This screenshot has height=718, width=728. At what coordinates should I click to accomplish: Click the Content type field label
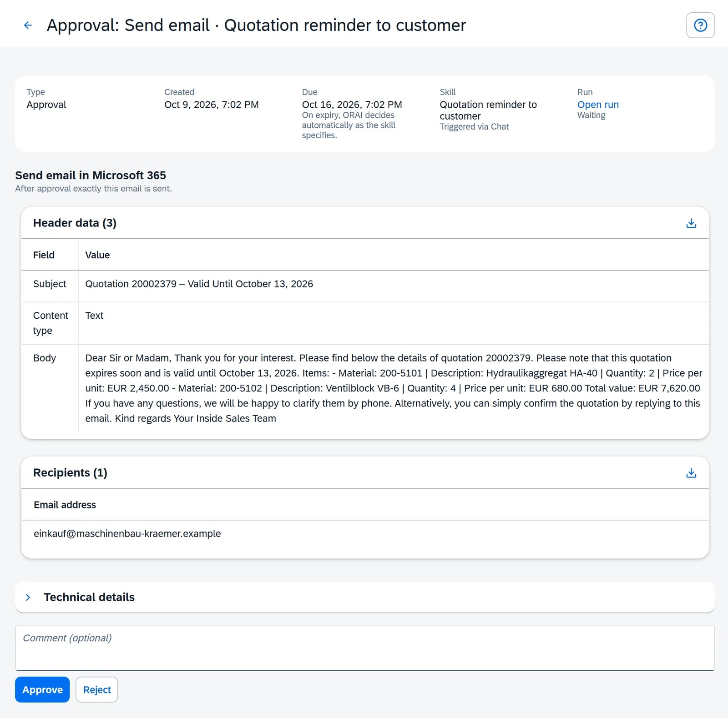[x=51, y=323]
